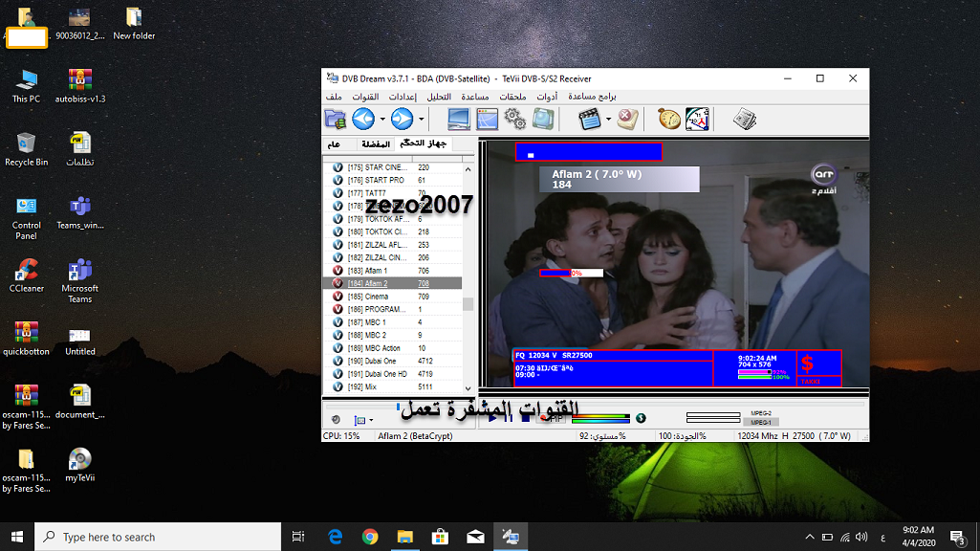Select channel [182] ZILZAL CIN...
This screenshot has height=551, width=980.
(x=393, y=257)
